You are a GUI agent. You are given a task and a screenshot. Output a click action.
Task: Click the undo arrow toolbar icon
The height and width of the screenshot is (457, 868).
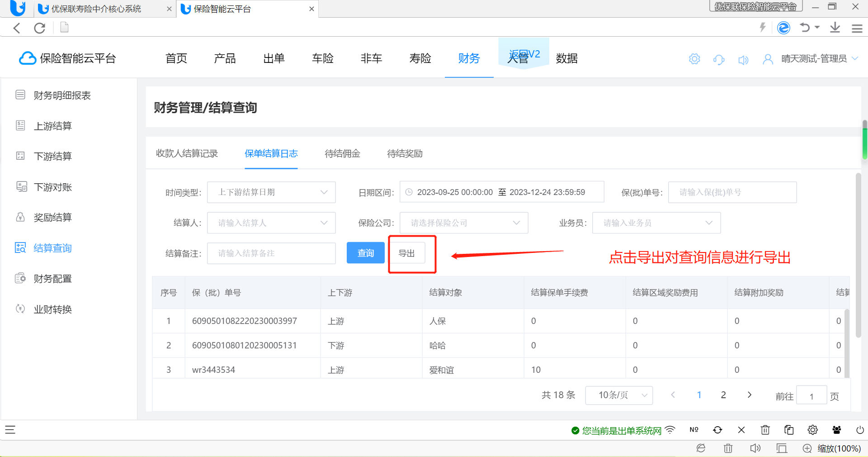(x=805, y=28)
